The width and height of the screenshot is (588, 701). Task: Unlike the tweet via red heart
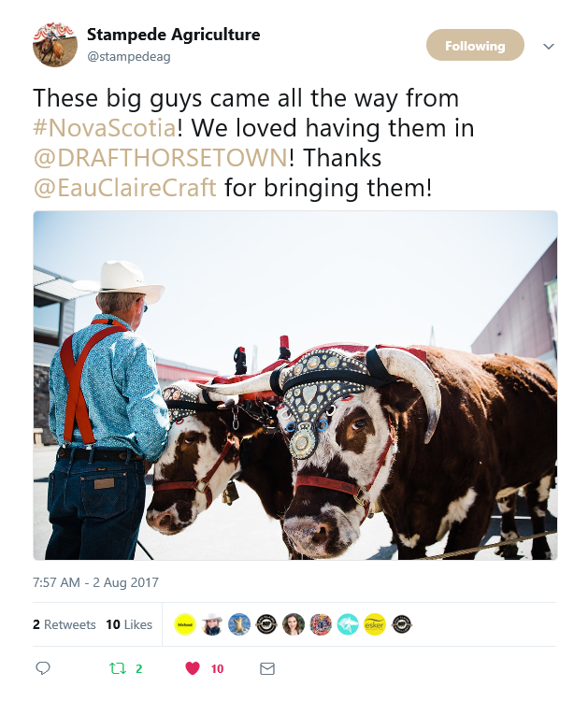coord(193,668)
